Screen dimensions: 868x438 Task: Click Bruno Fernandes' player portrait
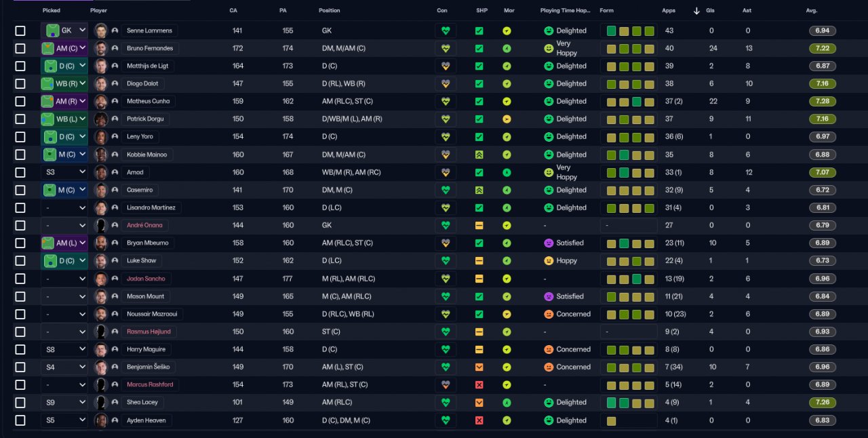(101, 49)
